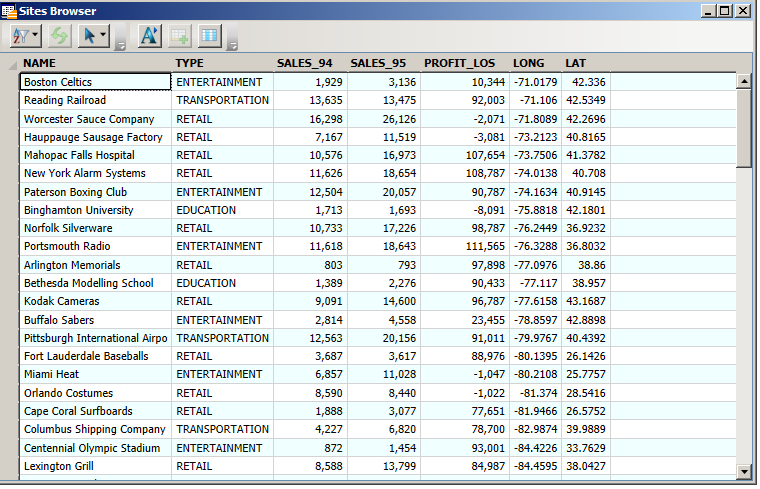Click profit value 10,344 for Boston Celtics

coord(465,82)
